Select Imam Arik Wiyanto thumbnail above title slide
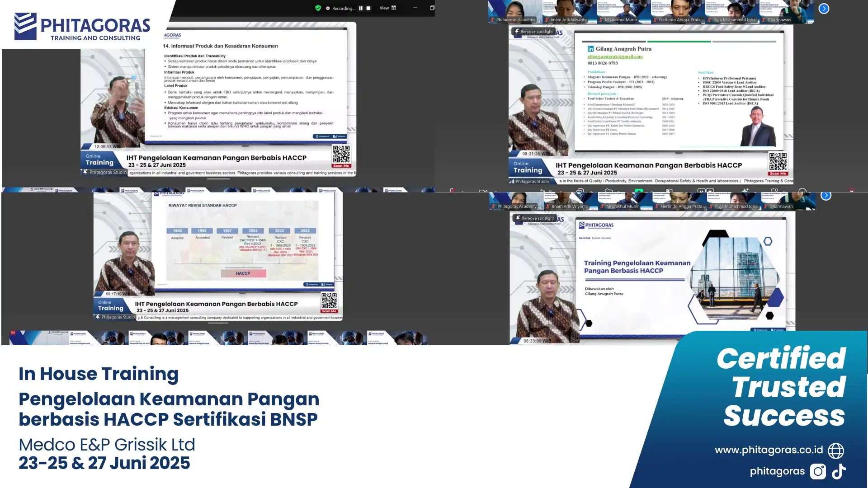The image size is (868, 488). click(571, 201)
